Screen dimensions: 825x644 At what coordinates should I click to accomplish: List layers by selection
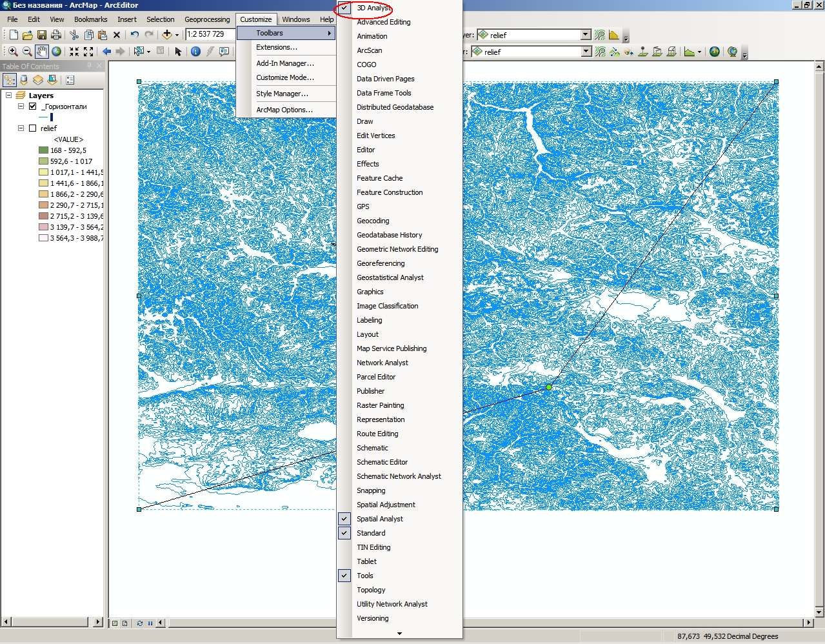tap(52, 80)
